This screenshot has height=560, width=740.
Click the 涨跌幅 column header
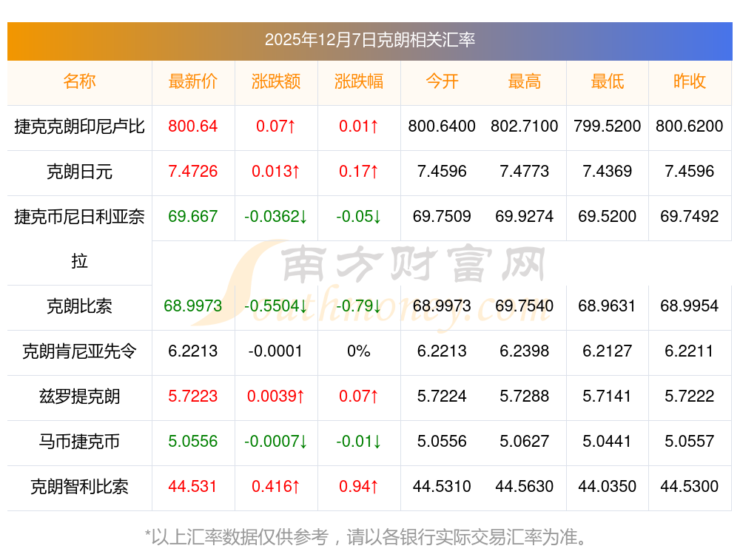point(359,81)
